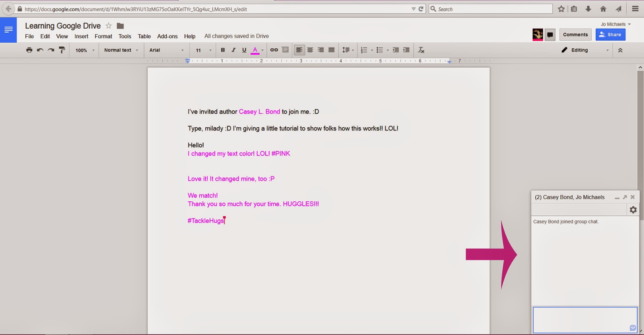Open the View menu
The width and height of the screenshot is (644, 335).
click(62, 36)
